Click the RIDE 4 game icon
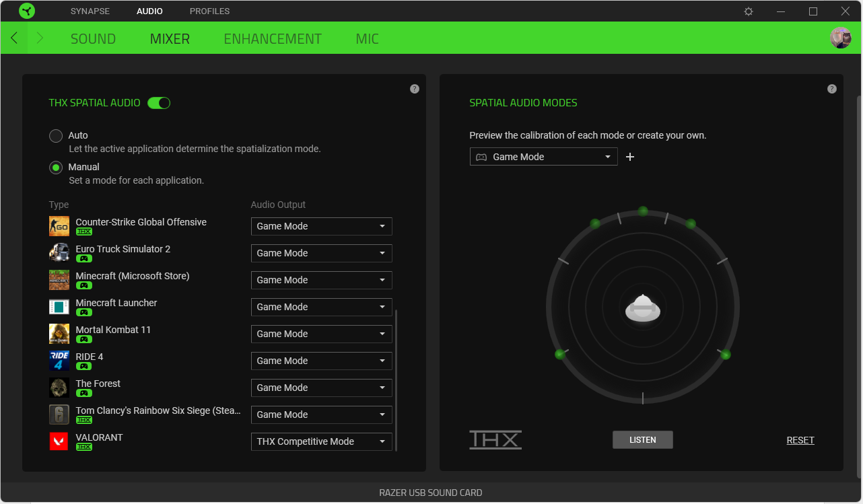Screen dimensions: 863x504 click(x=59, y=361)
